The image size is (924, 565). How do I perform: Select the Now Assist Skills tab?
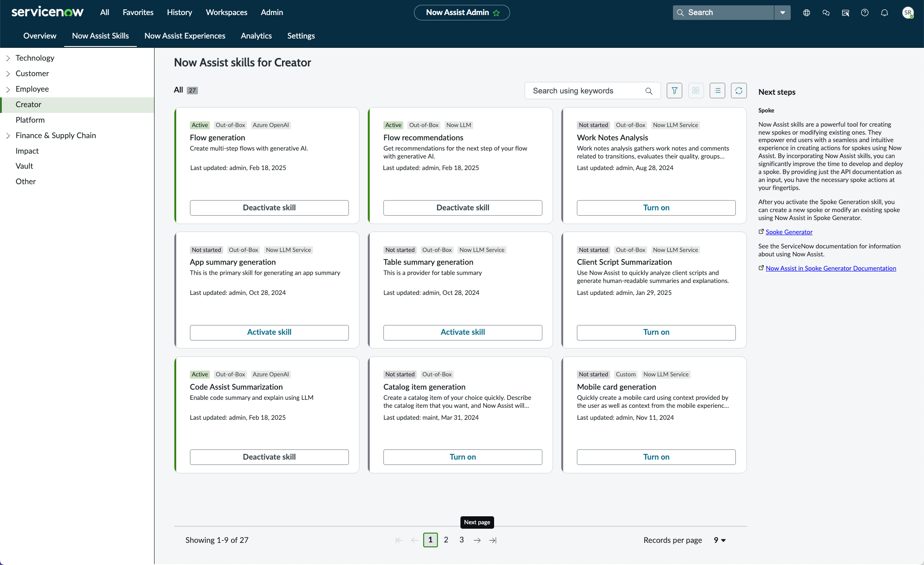pos(101,36)
